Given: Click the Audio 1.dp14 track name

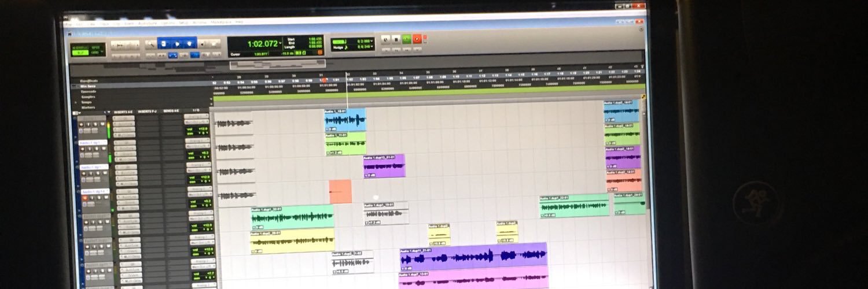Looking at the screenshot, I should [x=95, y=192].
